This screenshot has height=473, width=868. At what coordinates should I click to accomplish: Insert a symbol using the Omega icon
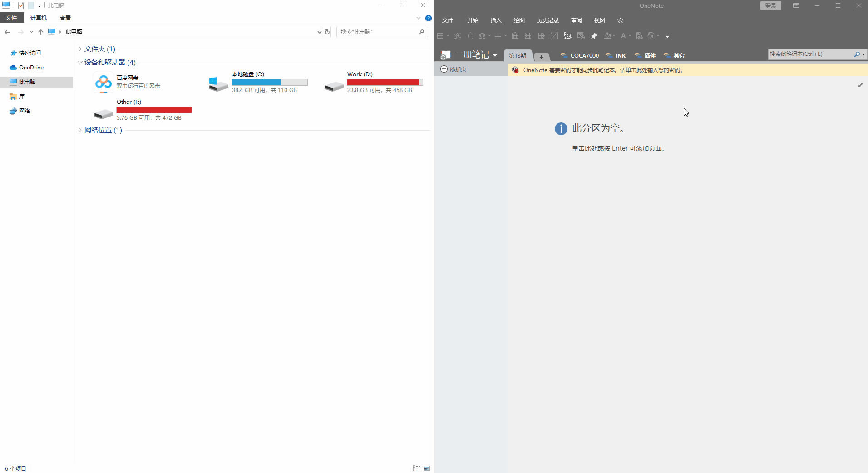482,36
